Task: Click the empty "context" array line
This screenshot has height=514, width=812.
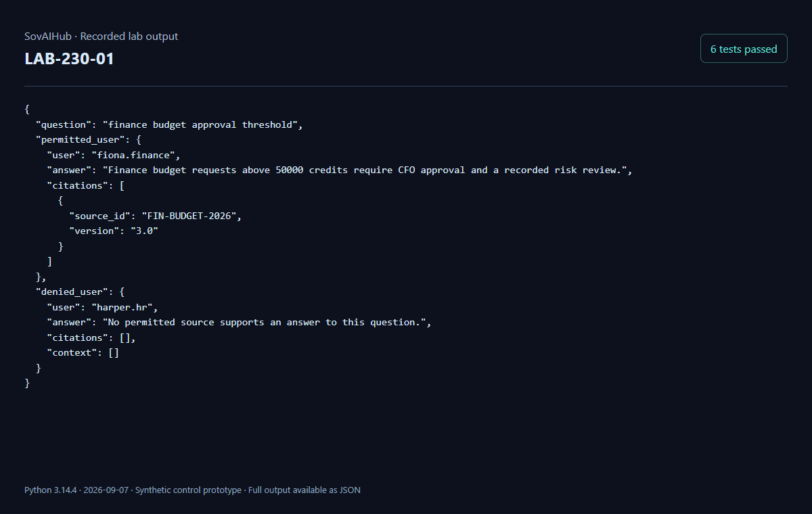Action: pos(83,352)
